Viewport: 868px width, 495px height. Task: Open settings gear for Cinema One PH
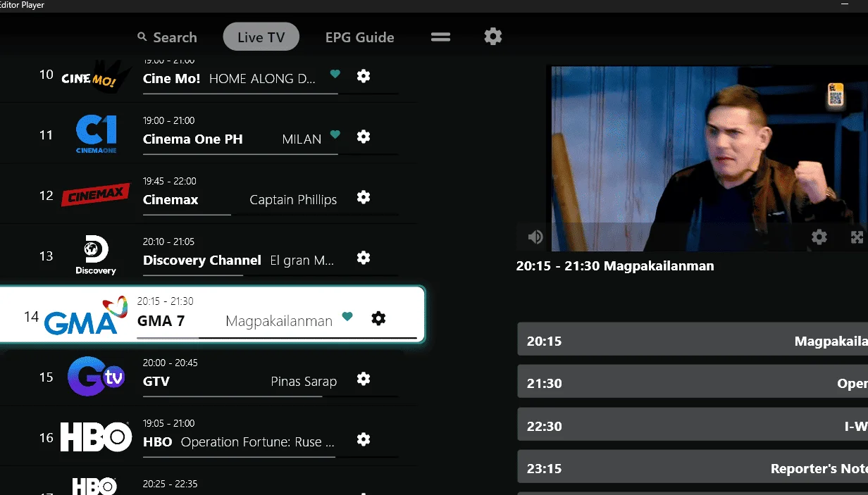point(364,137)
